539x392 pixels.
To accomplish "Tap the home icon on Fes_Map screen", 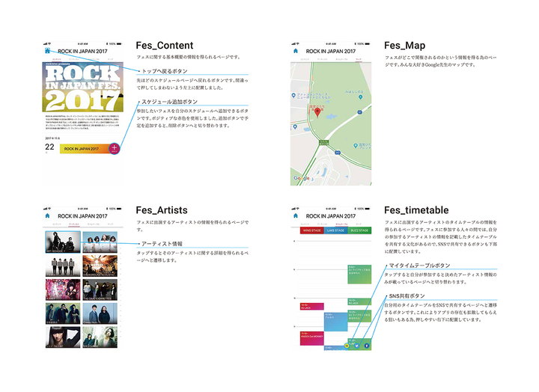I will click(296, 51).
